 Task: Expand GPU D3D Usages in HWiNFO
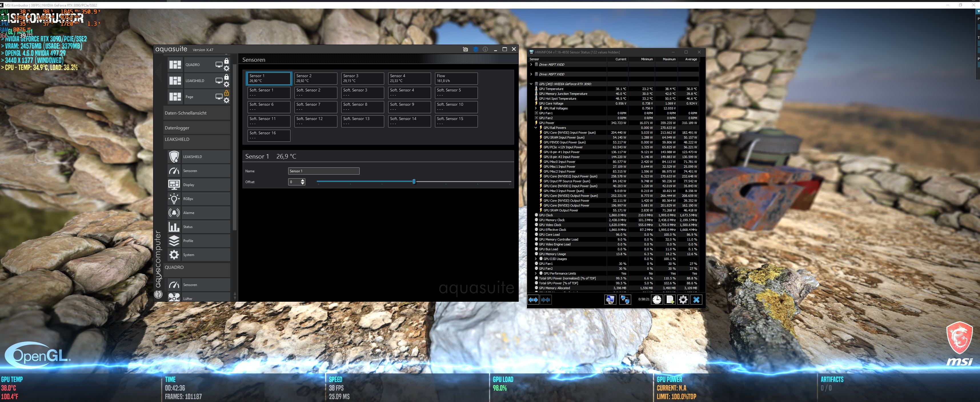(x=536, y=259)
